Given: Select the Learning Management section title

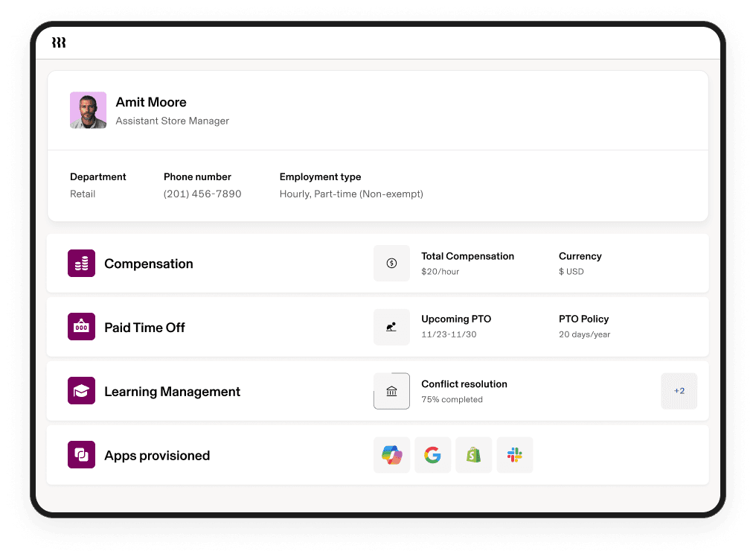Looking at the screenshot, I should tap(172, 392).
